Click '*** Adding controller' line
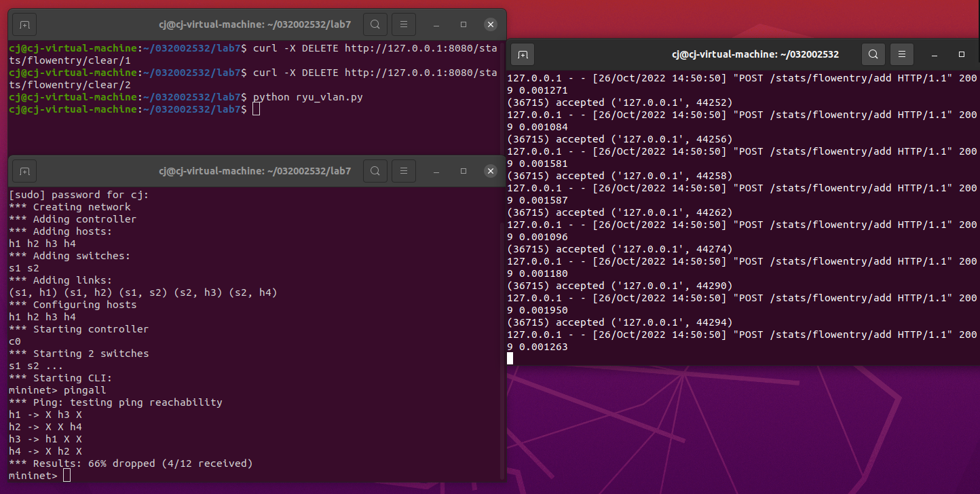This screenshot has height=494, width=980. tap(73, 219)
